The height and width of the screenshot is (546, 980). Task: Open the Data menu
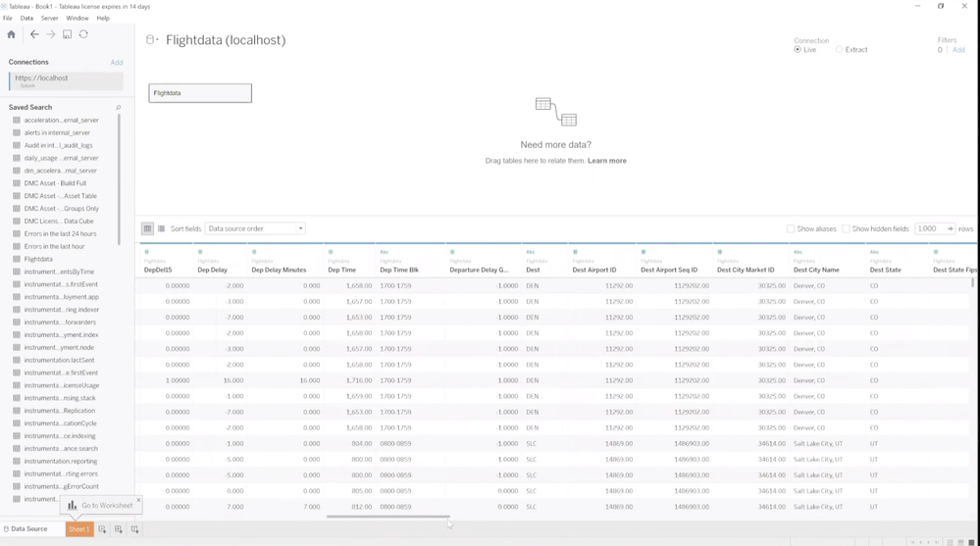click(x=26, y=18)
